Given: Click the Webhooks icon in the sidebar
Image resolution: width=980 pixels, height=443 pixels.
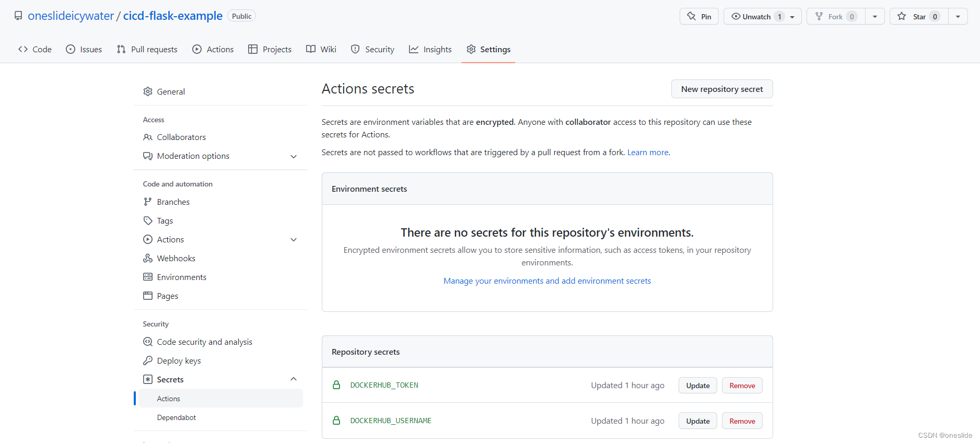Looking at the screenshot, I should tap(148, 258).
